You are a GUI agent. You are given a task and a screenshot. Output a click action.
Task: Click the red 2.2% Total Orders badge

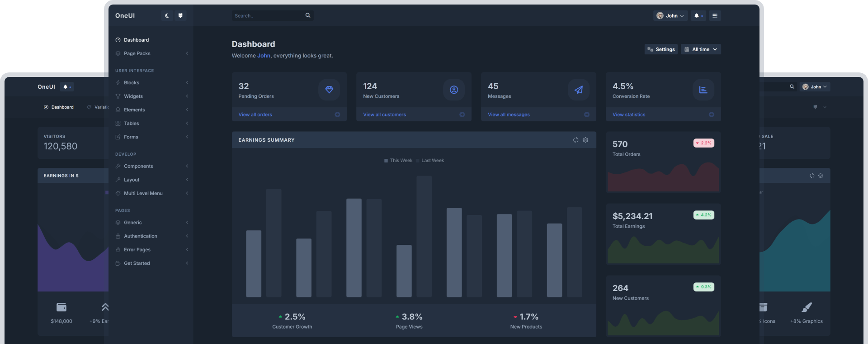pos(703,143)
